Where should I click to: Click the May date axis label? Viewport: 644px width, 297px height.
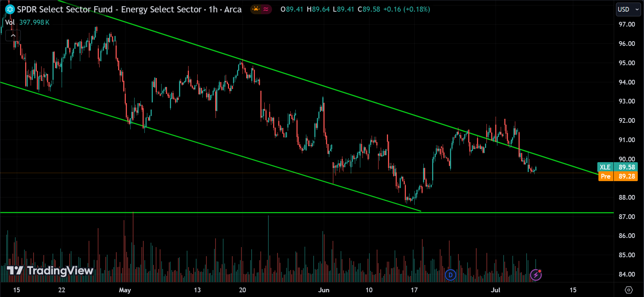pyautogui.click(x=125, y=290)
